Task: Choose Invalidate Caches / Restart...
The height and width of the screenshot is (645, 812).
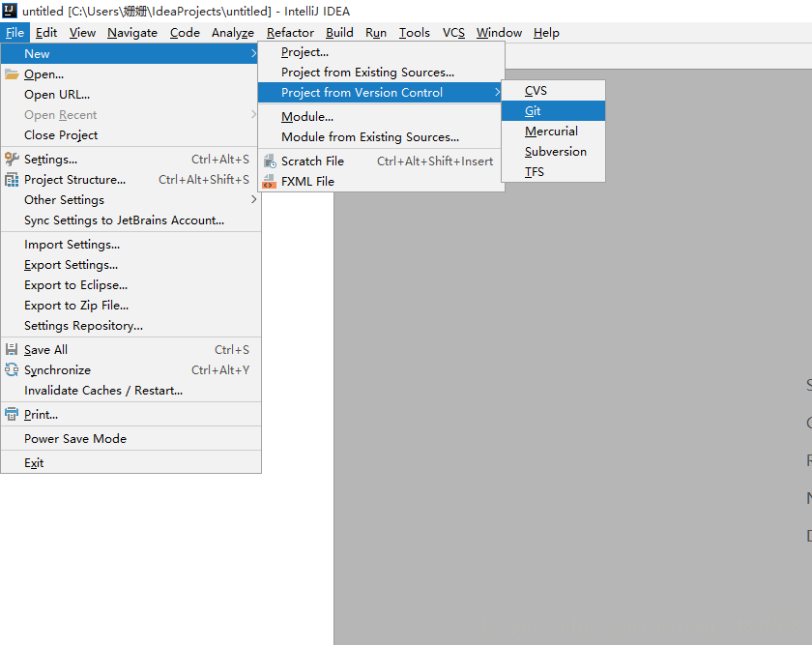Action: tap(130, 390)
